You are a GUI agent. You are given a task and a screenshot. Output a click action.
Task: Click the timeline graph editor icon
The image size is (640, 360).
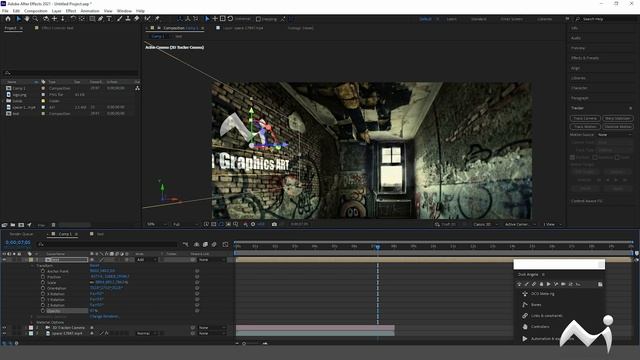click(x=225, y=244)
